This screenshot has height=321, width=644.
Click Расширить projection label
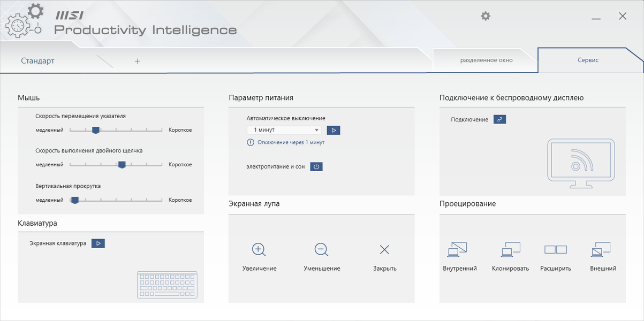(x=556, y=269)
